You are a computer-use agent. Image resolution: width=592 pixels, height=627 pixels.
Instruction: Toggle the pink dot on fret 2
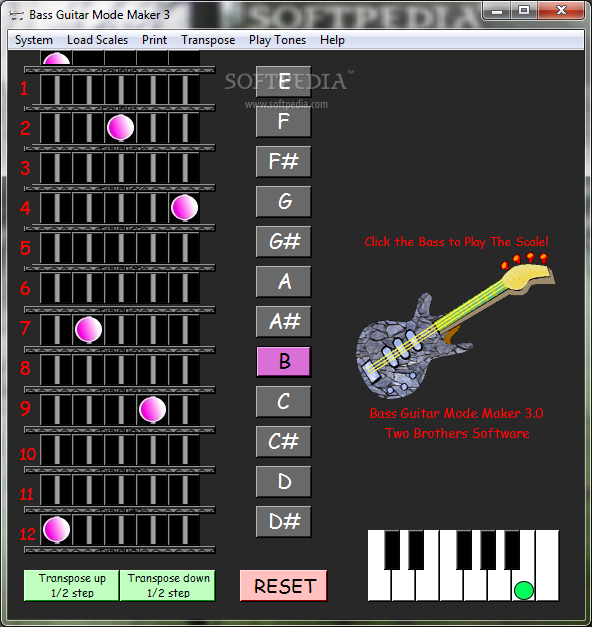[120, 128]
